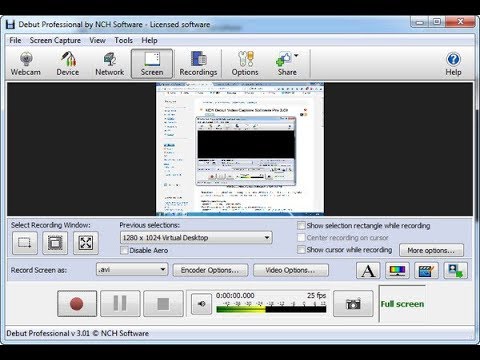
Task: Toggle Center recording on cursor checkbox
Action: click(x=301, y=238)
